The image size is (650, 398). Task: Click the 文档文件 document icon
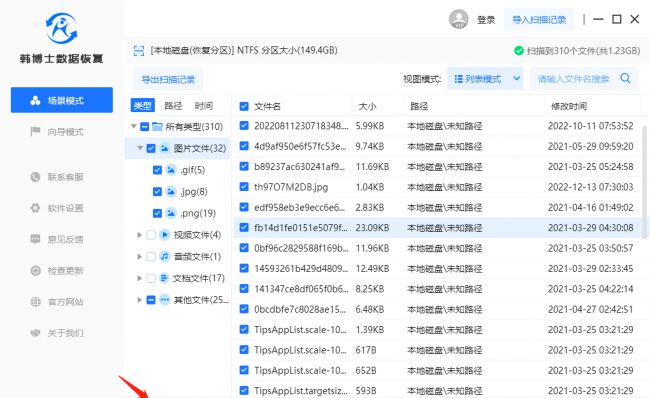[165, 278]
